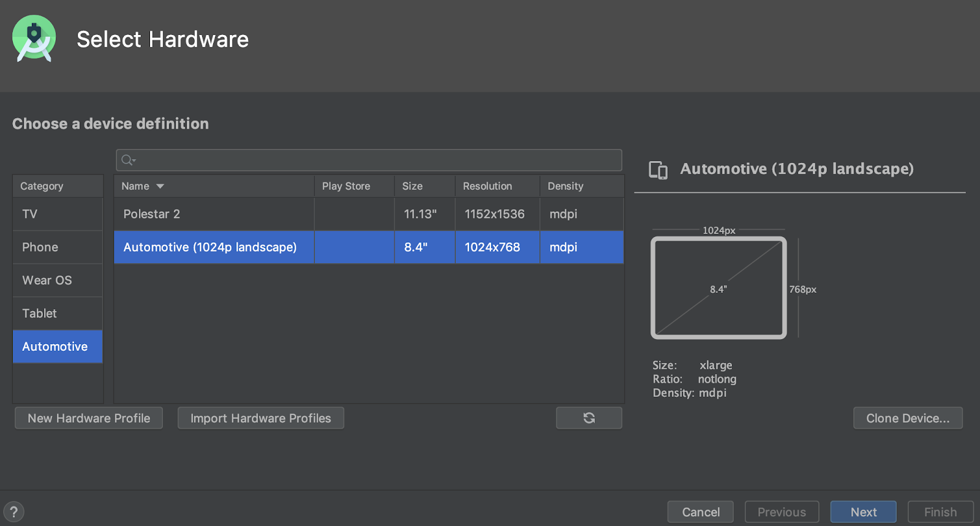Click Import Hardware Profiles button
The height and width of the screenshot is (526, 980).
click(x=260, y=418)
